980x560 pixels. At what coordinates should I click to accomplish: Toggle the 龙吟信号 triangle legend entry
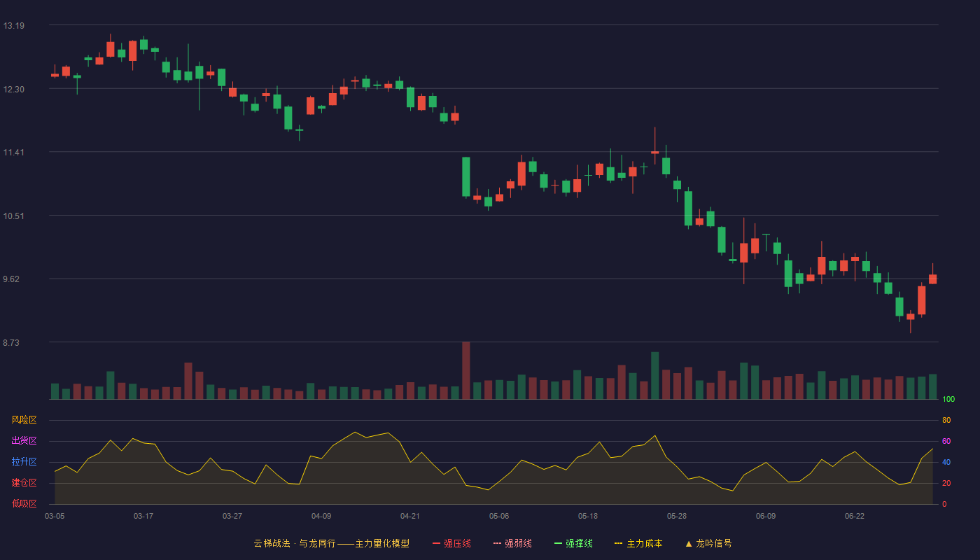[x=708, y=543]
